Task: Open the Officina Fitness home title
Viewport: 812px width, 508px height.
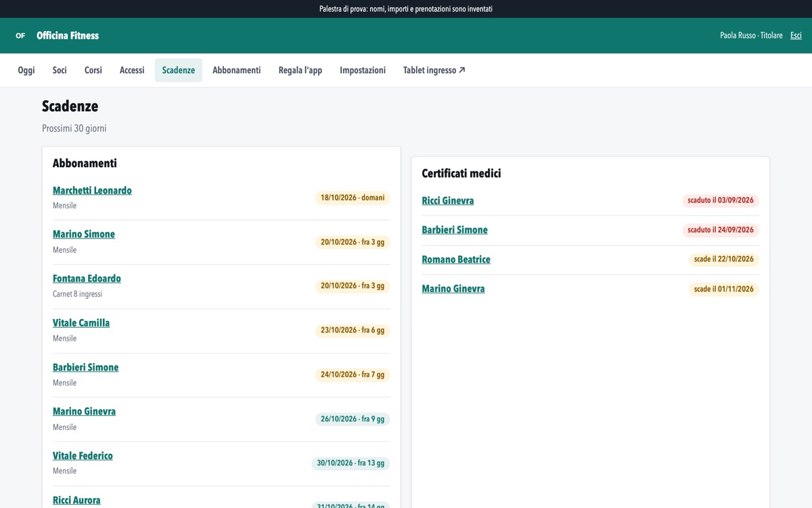Action: [x=68, y=36]
